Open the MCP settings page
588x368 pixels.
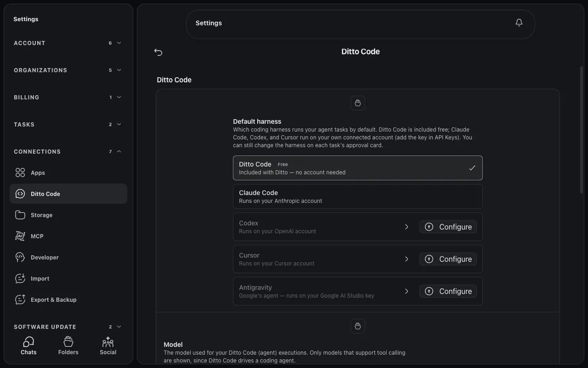(x=68, y=236)
